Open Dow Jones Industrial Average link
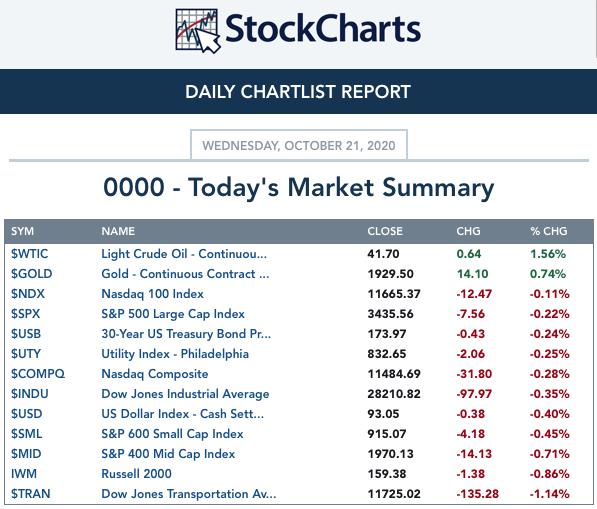The width and height of the screenshot is (597, 509). click(x=185, y=394)
